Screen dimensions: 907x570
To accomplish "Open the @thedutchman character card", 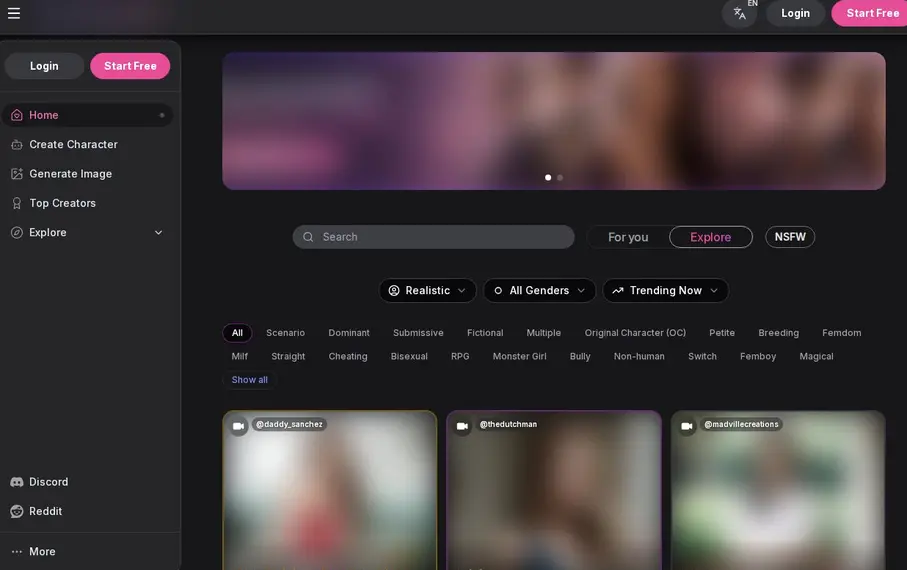I will tap(554, 491).
